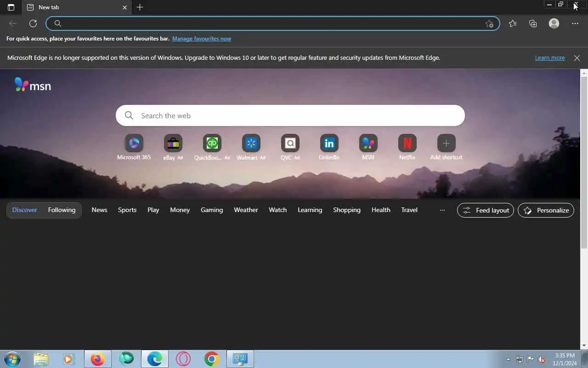This screenshot has height=368, width=588.
Task: Open the profile avatar menu
Action: [554, 23]
